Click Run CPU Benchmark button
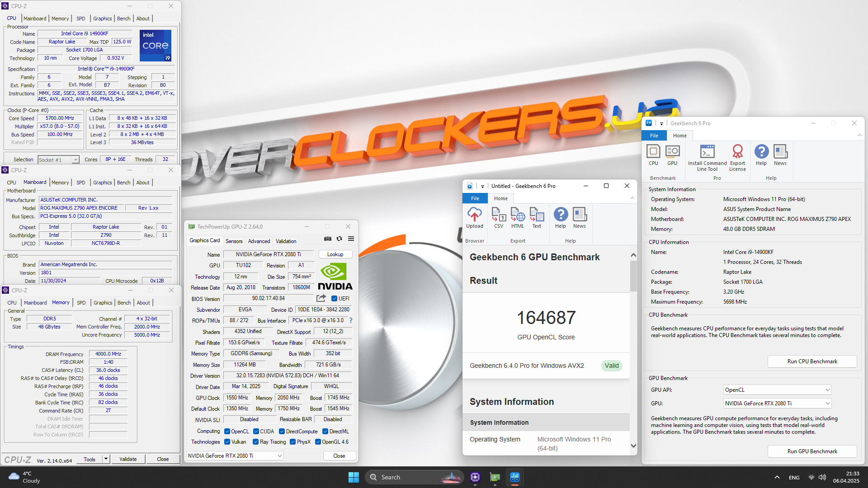Viewport: 868px width, 488px height. click(x=812, y=361)
